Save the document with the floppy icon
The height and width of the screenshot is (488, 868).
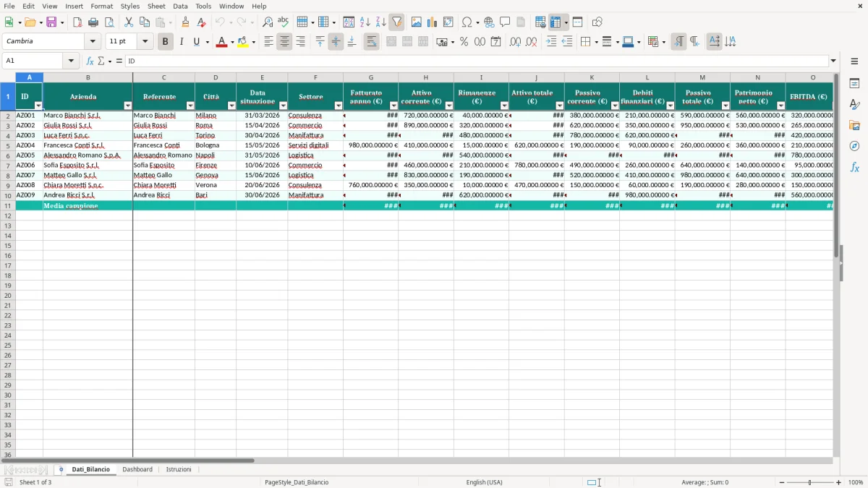51,22
